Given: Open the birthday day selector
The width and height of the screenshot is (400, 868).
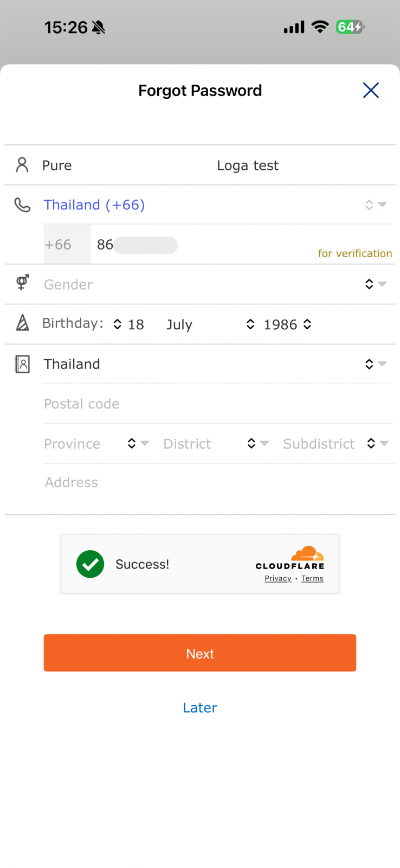Looking at the screenshot, I should click(x=129, y=324).
